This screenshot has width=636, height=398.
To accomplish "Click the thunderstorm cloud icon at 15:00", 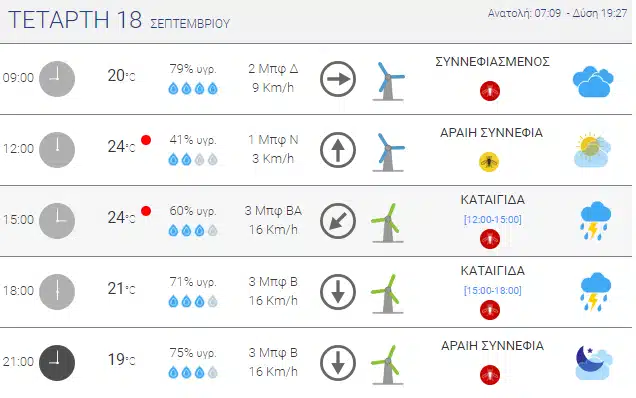I will [595, 220].
